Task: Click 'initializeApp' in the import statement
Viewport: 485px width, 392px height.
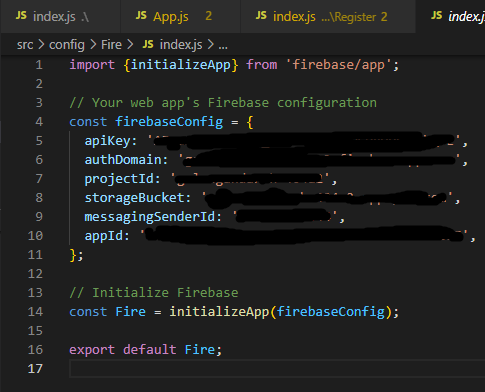Action: coord(180,65)
